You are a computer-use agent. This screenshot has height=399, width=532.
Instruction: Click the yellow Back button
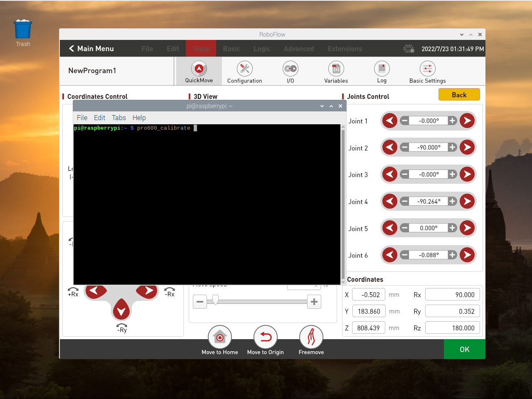[x=459, y=95]
